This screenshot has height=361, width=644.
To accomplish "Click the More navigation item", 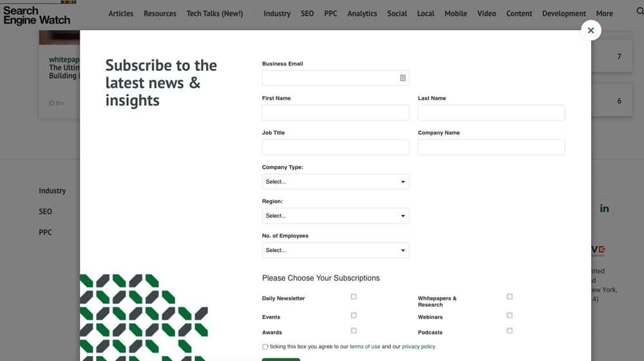I will point(605,14).
